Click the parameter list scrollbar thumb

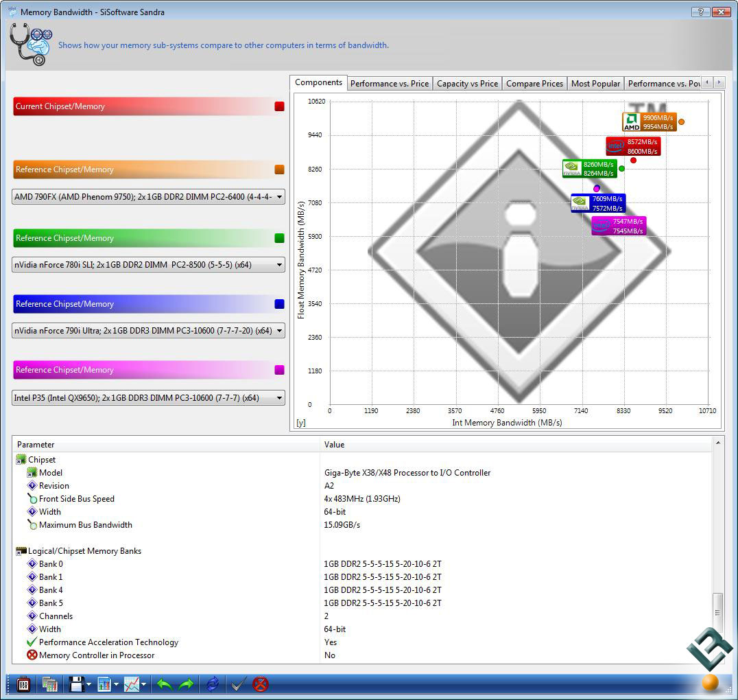tap(717, 612)
